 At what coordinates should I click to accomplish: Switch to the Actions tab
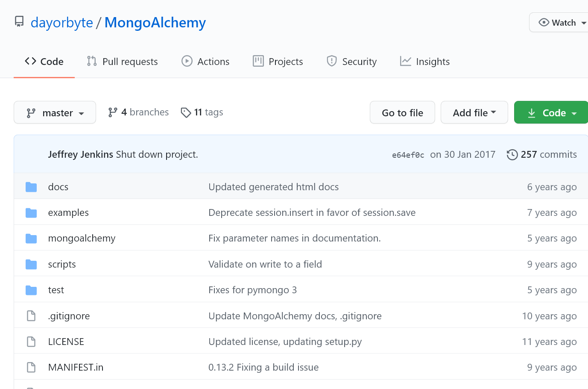(x=205, y=62)
